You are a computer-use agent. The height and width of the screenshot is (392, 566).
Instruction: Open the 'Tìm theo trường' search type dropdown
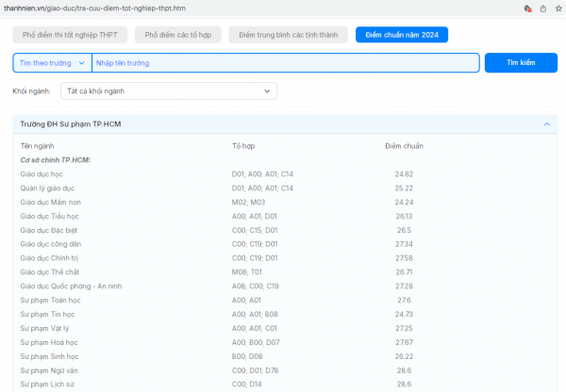[52, 63]
